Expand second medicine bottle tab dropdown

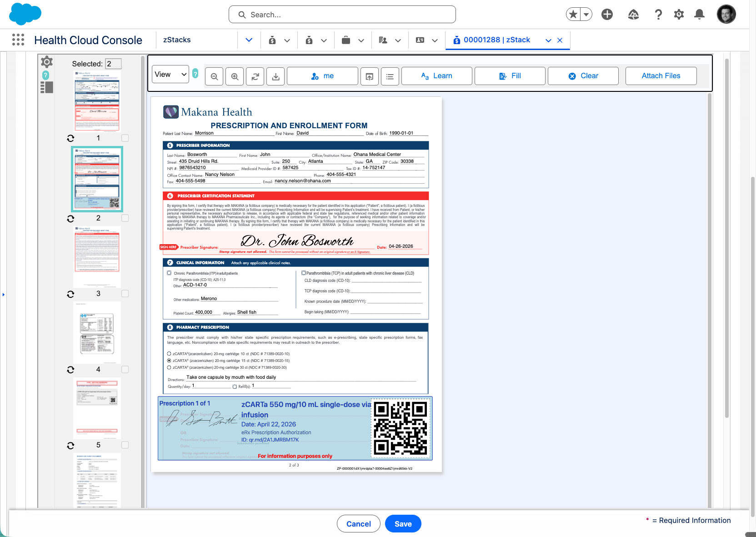(x=324, y=40)
